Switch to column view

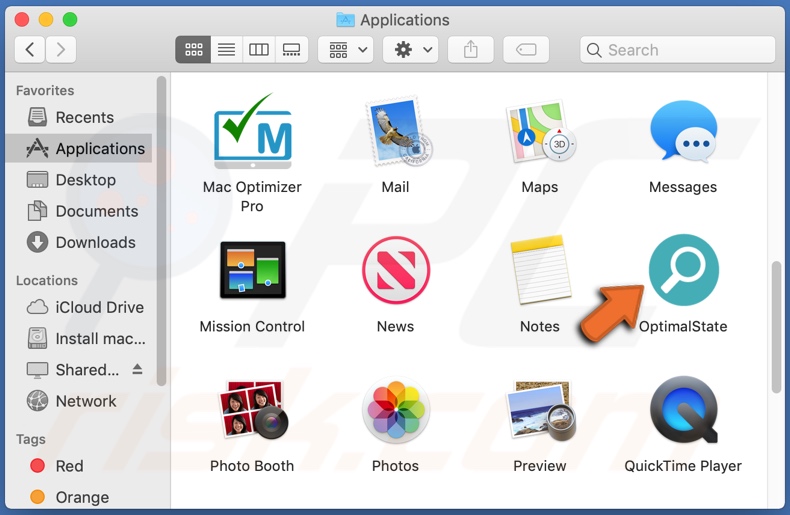point(258,49)
